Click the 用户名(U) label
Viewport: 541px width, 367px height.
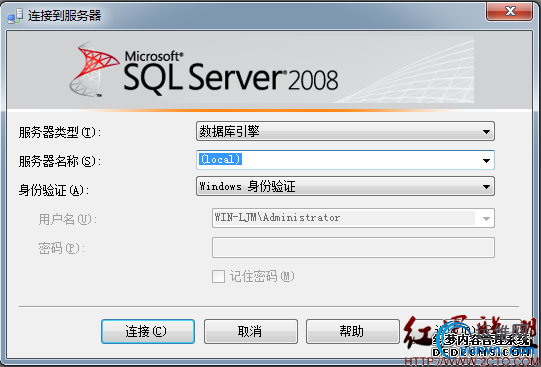point(68,219)
